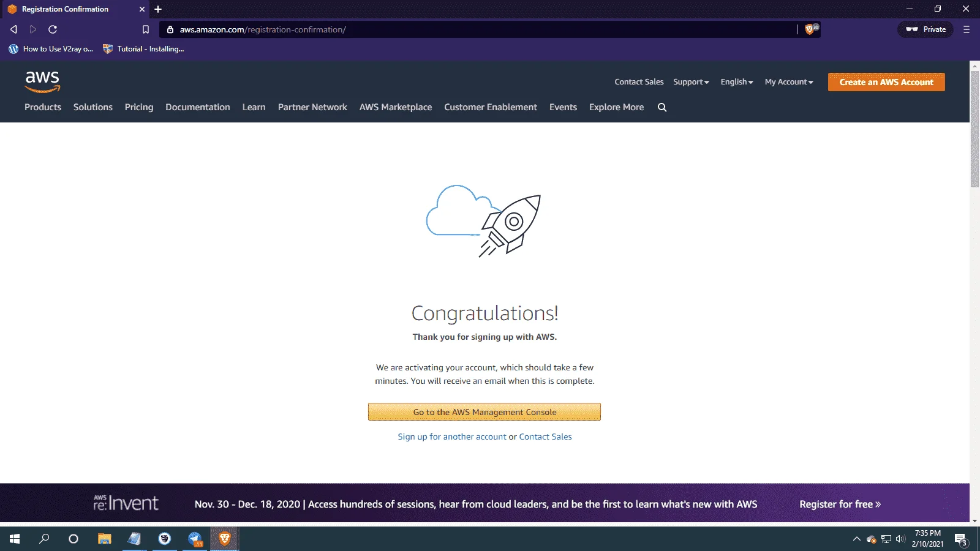Click the rocket and cloud illustration
Screen dimensions: 980x551
483,220
